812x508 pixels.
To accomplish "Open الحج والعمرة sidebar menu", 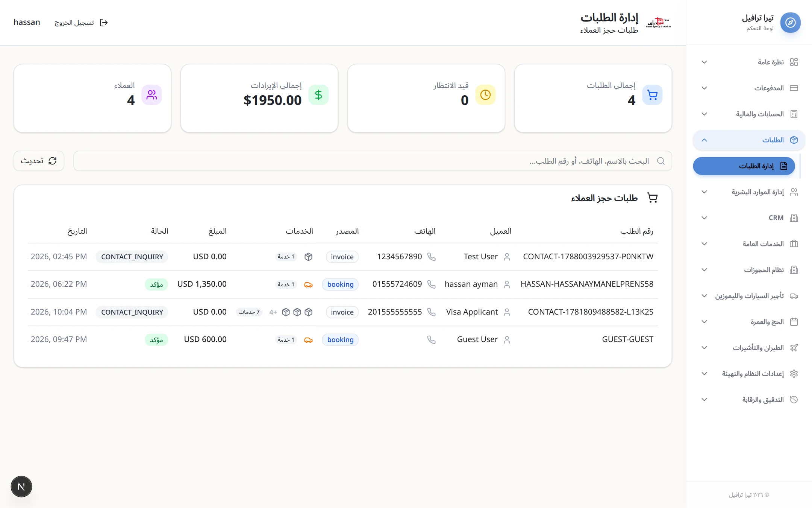I will pyautogui.click(x=749, y=322).
